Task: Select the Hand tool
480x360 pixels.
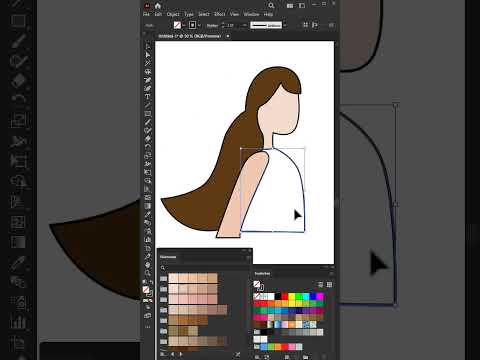Action: (x=148, y=265)
